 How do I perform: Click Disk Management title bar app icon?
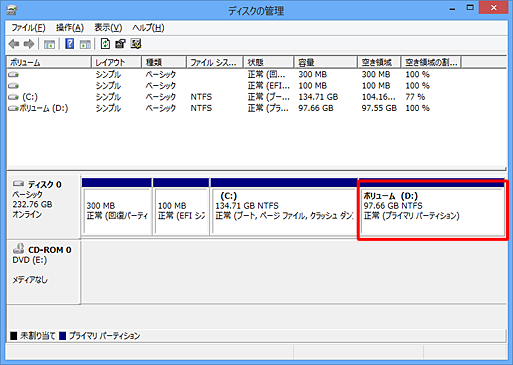tap(12, 10)
